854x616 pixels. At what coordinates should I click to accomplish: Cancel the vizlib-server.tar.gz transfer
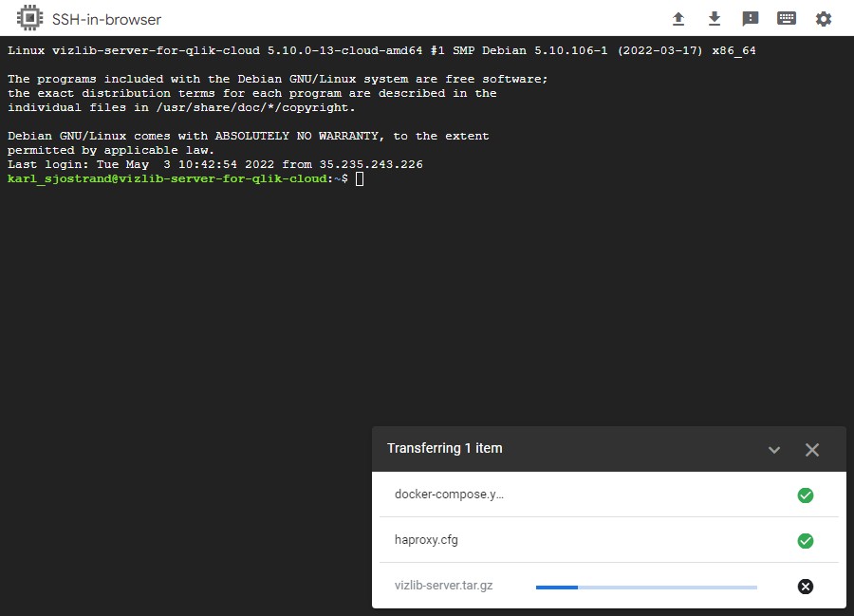click(806, 586)
